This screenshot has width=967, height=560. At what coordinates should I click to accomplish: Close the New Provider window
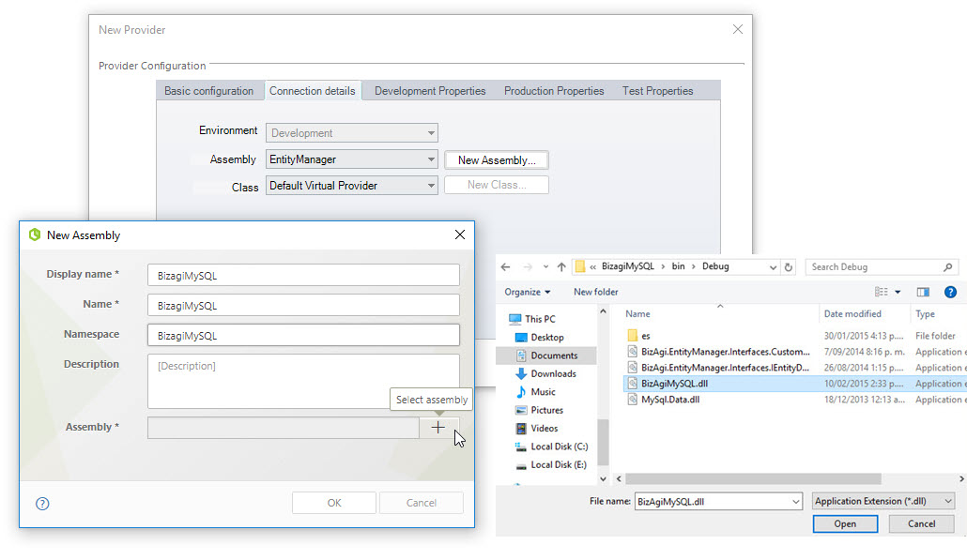pos(738,29)
